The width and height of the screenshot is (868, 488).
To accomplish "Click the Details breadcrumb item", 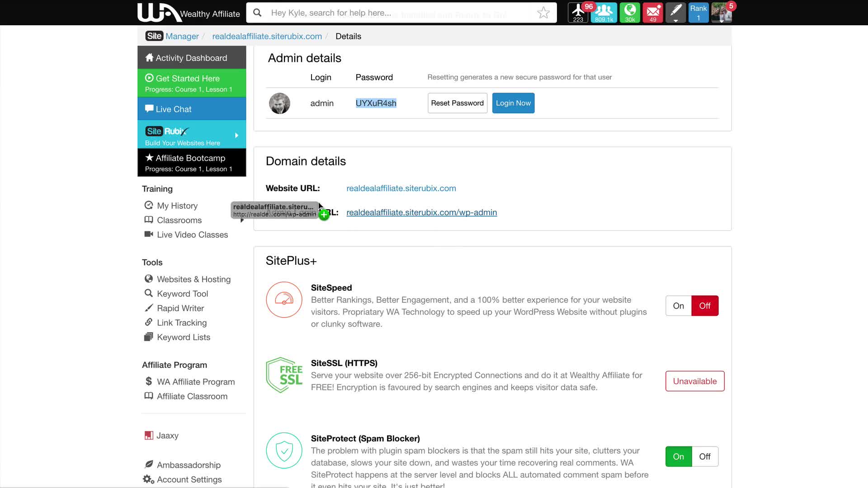I will coord(348,36).
